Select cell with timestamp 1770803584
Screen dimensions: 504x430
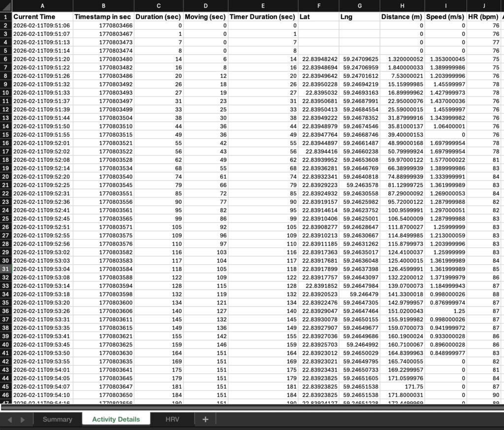[x=103, y=269]
